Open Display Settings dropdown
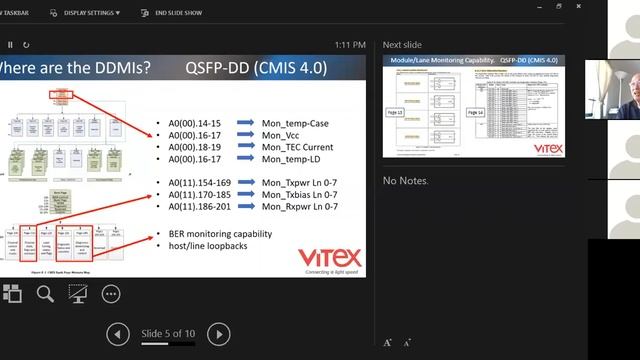Viewport: 640px width, 360px height. pyautogui.click(x=85, y=13)
